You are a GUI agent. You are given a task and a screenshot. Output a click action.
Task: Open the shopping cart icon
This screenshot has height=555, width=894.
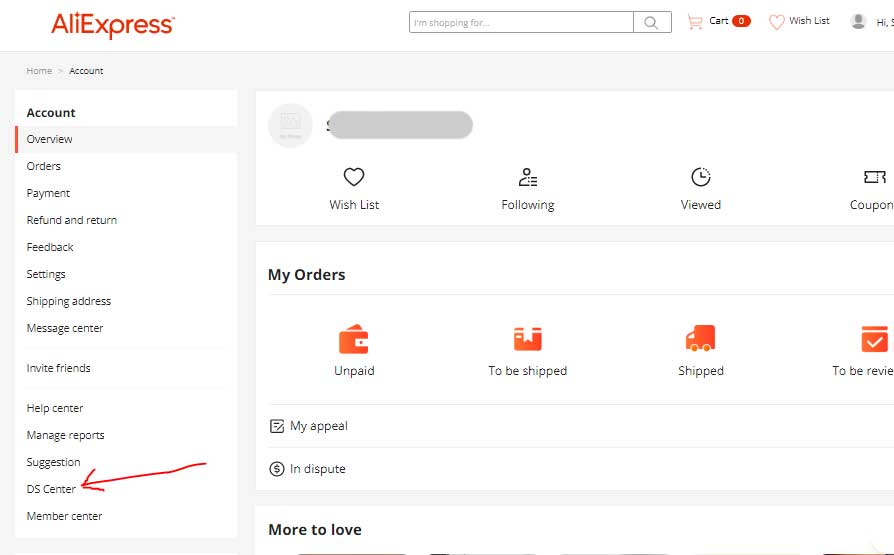pos(694,22)
